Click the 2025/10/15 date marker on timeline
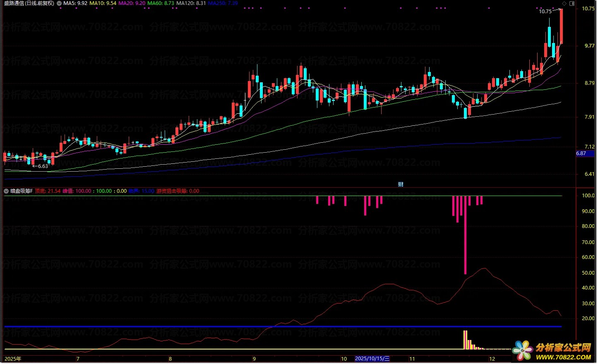This screenshot has width=598, height=364. point(372,359)
